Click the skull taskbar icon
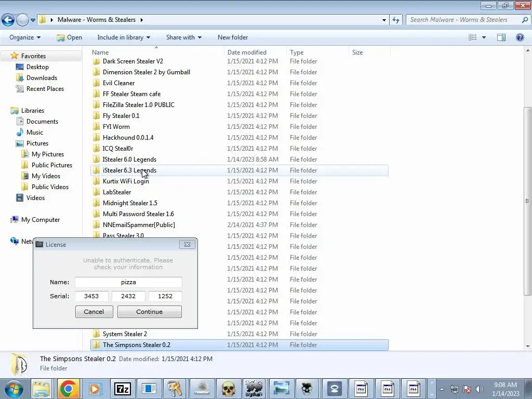The width and height of the screenshot is (532, 399). [x=229, y=389]
